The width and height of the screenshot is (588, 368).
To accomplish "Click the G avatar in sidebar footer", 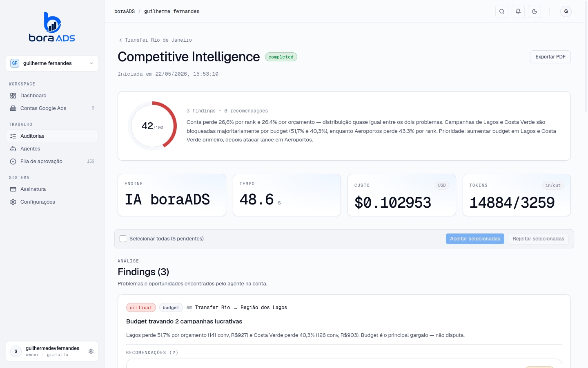I will pyautogui.click(x=16, y=351).
